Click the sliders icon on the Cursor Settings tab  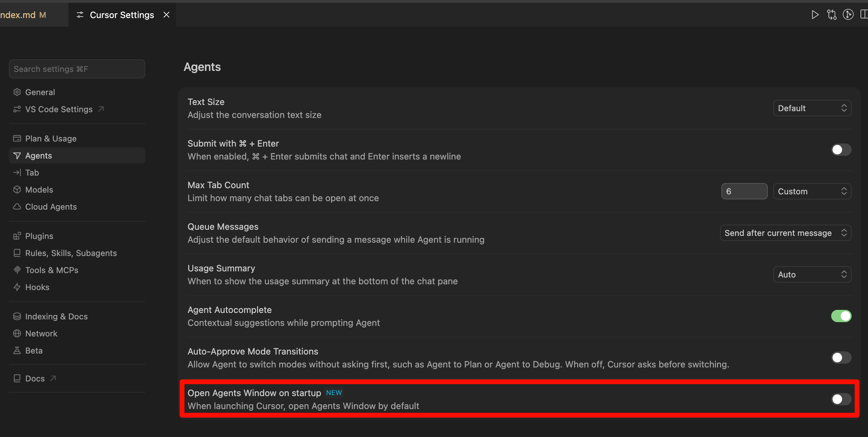tap(80, 15)
